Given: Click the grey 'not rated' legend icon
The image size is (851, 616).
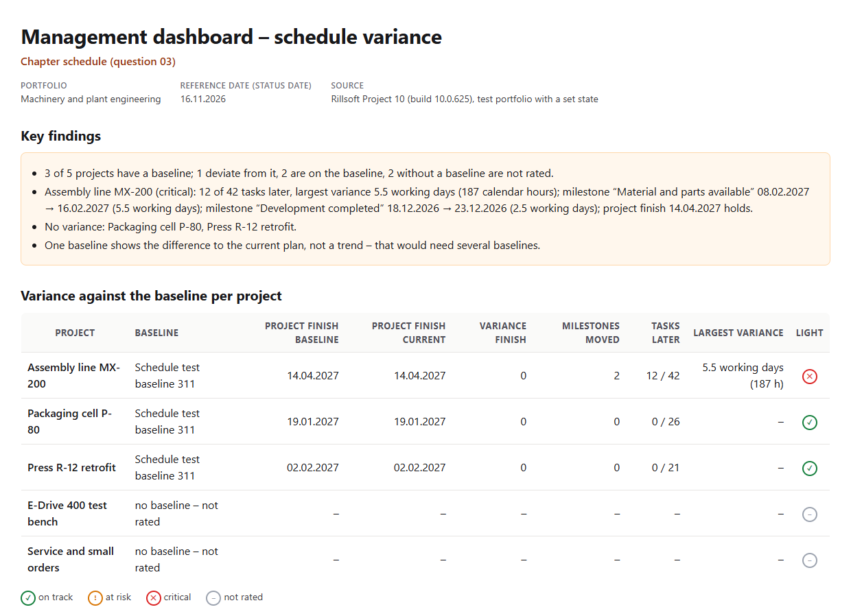Looking at the screenshot, I should [x=213, y=597].
